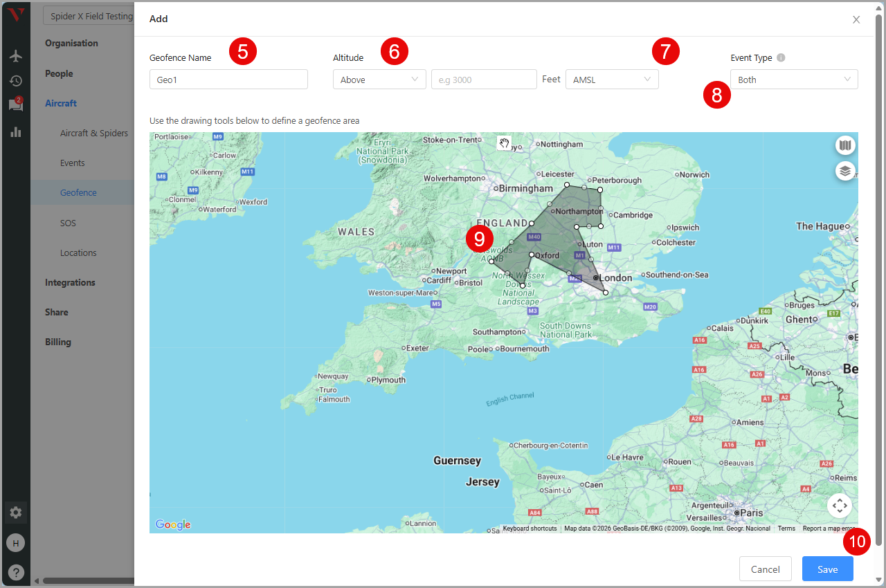Click the settings gear icon
The image size is (886, 588).
pyautogui.click(x=16, y=513)
